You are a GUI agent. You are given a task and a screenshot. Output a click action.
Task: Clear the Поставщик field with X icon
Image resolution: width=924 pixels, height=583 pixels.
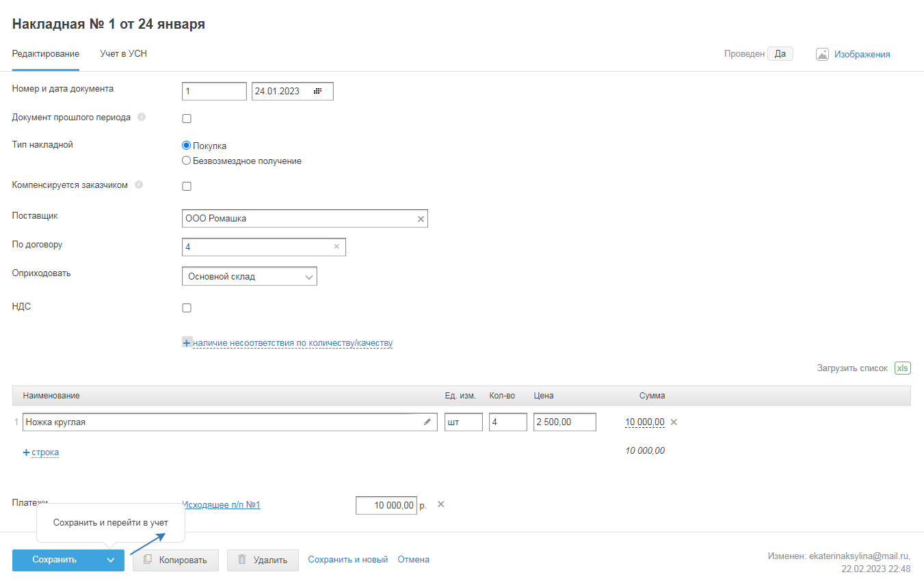421,219
